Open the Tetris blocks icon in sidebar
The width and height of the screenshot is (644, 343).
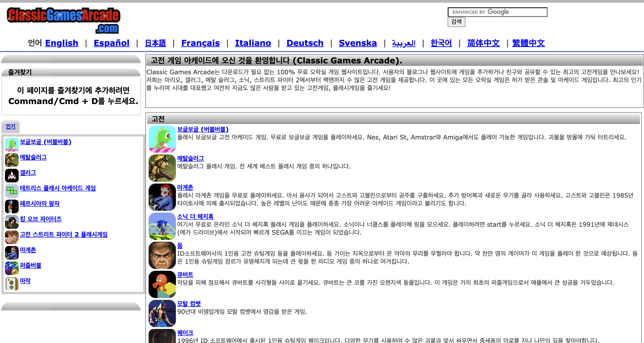coord(12,191)
